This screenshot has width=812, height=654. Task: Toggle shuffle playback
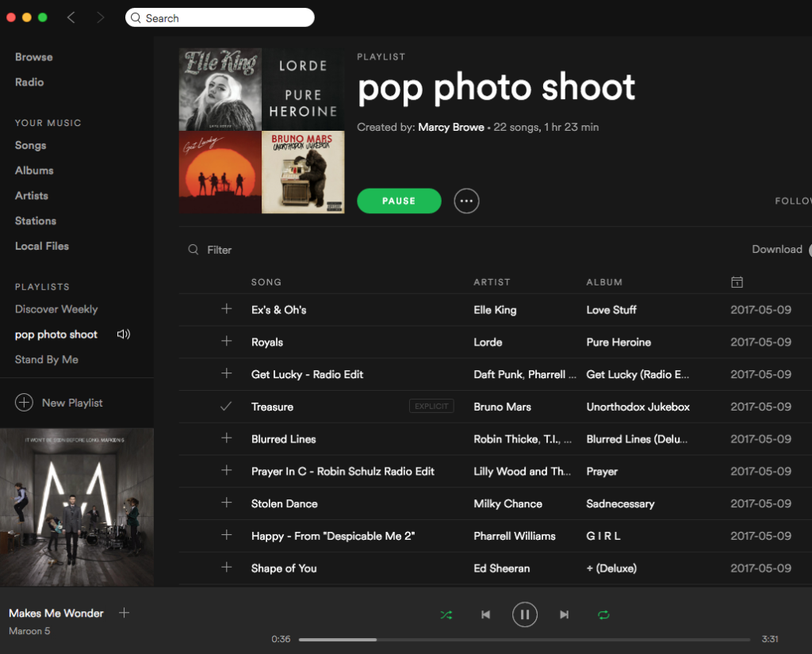point(446,614)
